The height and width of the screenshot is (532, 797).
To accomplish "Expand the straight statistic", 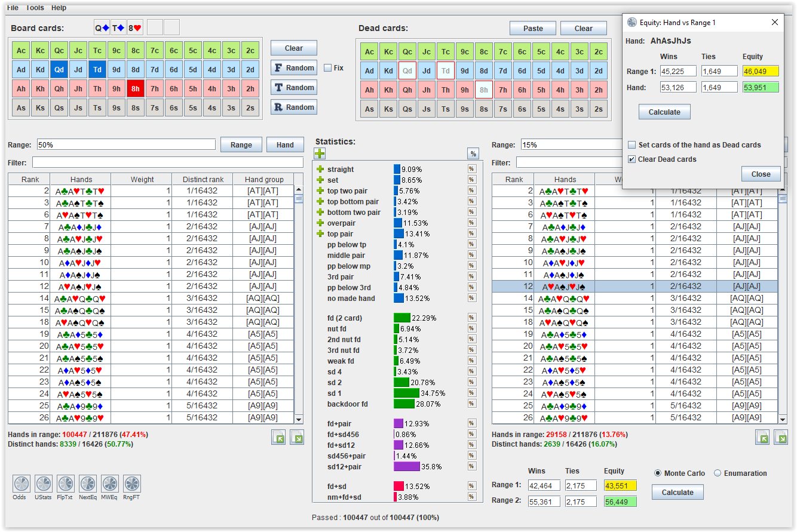I will tap(320, 170).
